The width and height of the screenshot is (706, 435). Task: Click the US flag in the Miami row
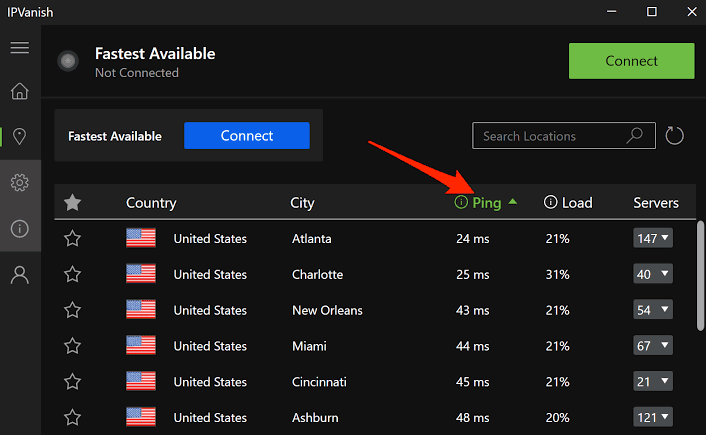pos(141,345)
